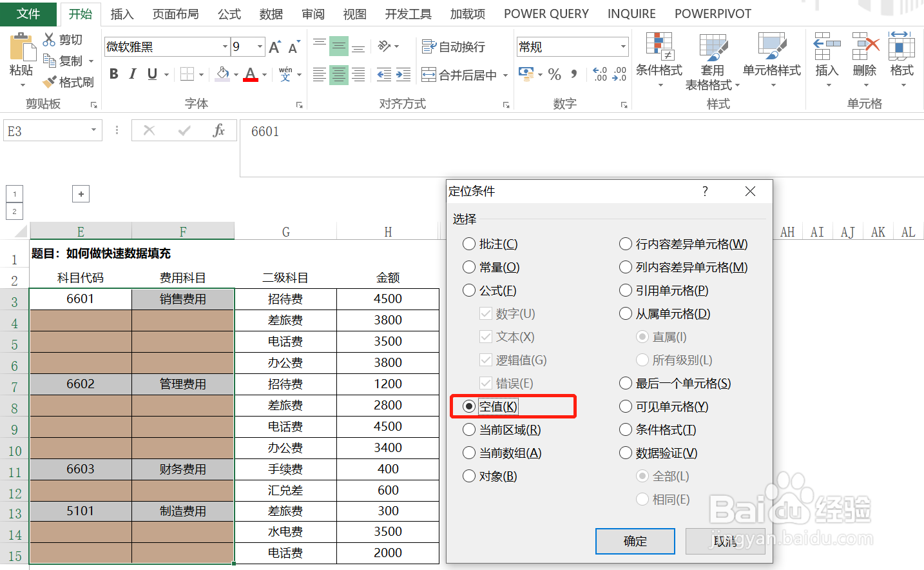Apply the red Font Color
This screenshot has height=570, width=924.
coord(251,74)
